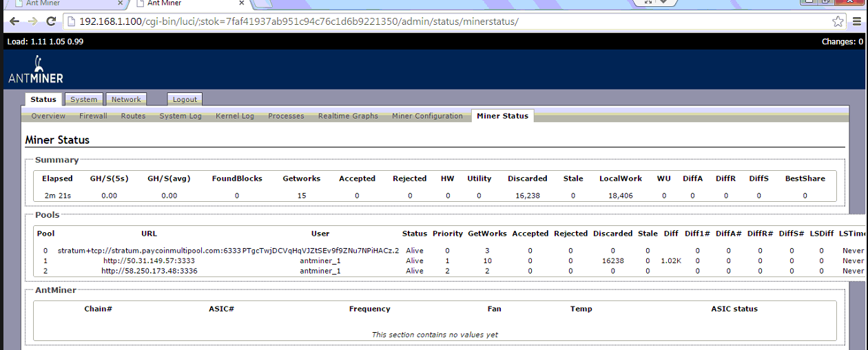Click the pool Discarded value '16238'

click(612, 261)
